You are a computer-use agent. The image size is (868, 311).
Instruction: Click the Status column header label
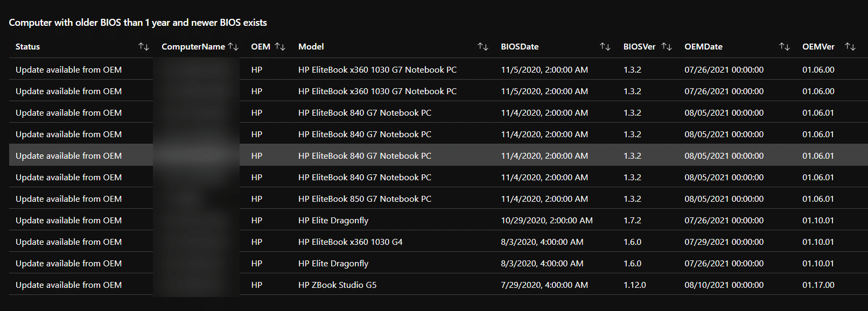point(28,47)
